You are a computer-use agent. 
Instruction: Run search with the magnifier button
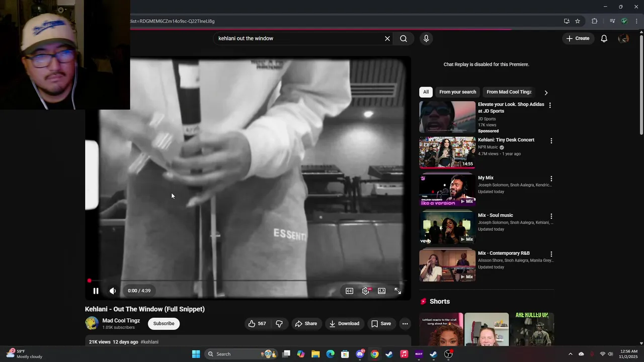coord(404,38)
